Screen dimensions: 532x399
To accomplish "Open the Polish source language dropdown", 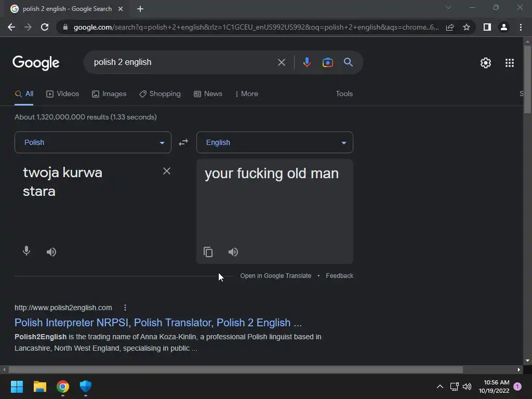I will coord(93,142).
